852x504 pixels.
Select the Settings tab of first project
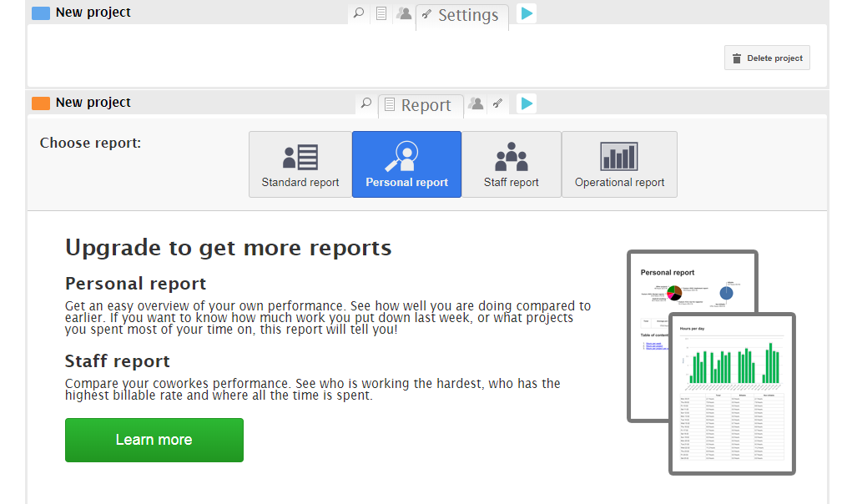pyautogui.click(x=461, y=16)
